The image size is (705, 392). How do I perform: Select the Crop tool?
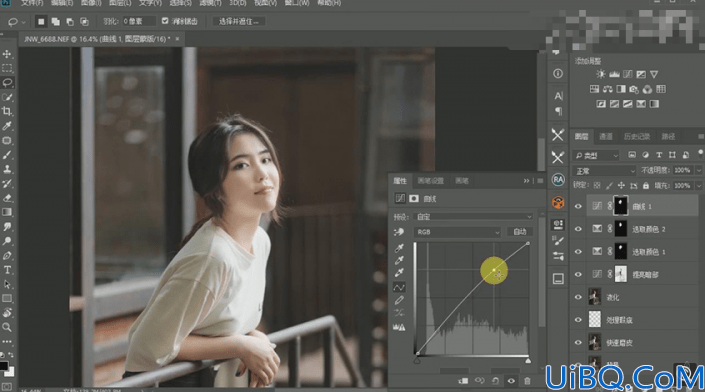tap(7, 111)
